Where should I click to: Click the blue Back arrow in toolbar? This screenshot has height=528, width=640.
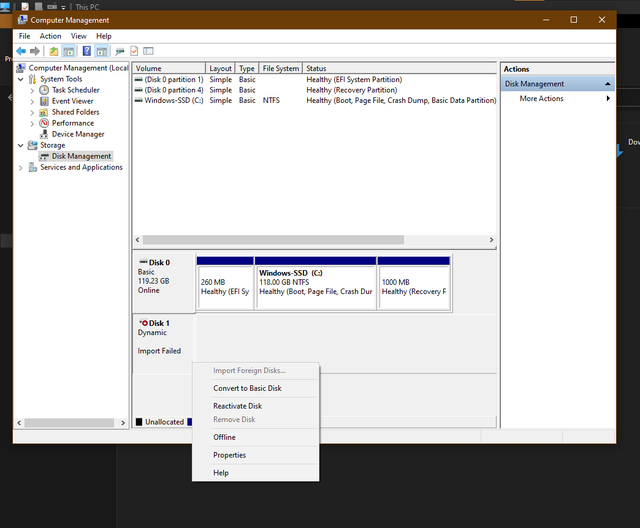21,51
